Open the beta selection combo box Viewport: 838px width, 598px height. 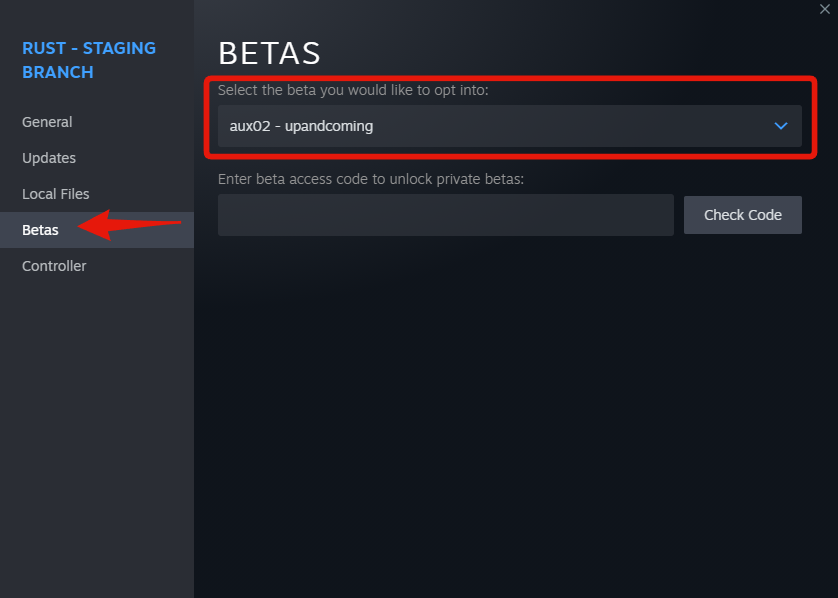tap(509, 126)
